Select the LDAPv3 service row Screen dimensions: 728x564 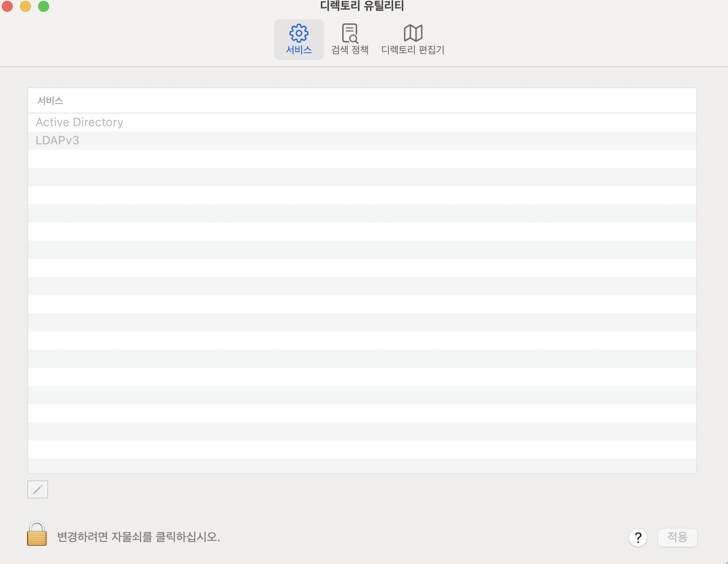click(x=362, y=141)
